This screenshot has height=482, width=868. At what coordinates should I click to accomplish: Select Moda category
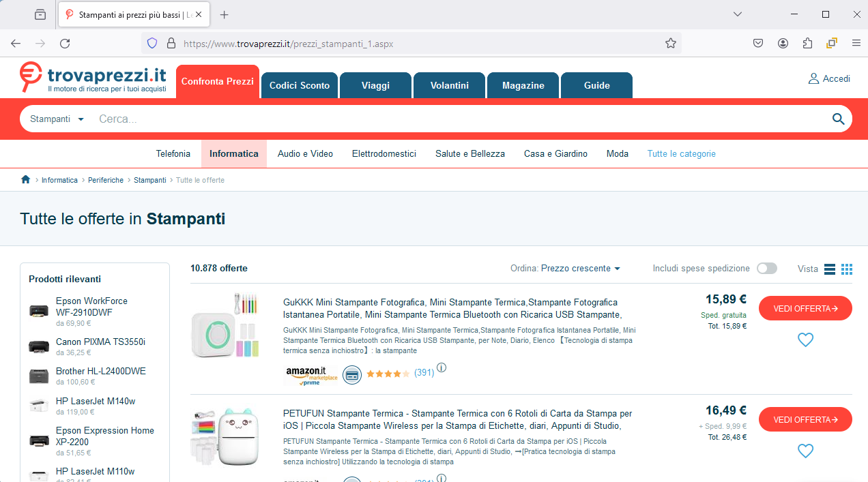[x=618, y=154]
